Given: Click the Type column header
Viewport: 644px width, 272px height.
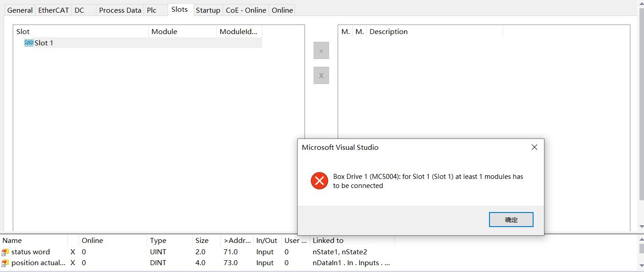Looking at the screenshot, I should click(170, 241).
